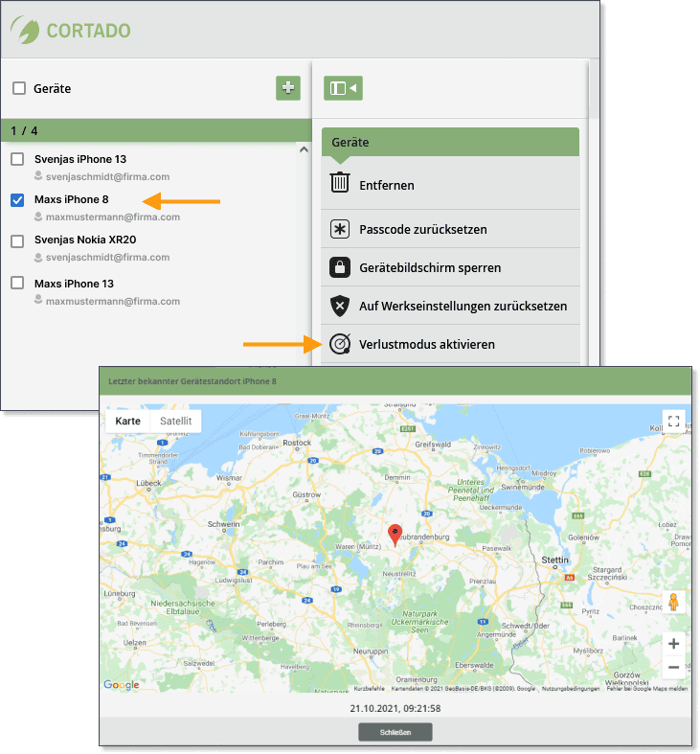Click the asterisk Passcode zurücksetzen icon
Image resolution: width=700 pixels, height=754 pixels.
pos(340,229)
